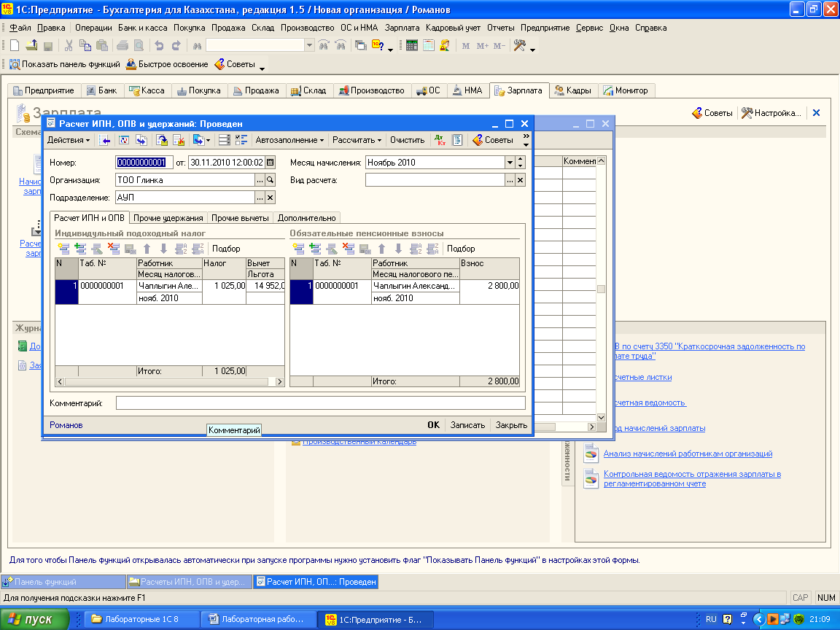Screen dimensions: 840x630
Task: Click the Dt/Kt posting result icon
Action: [440, 140]
